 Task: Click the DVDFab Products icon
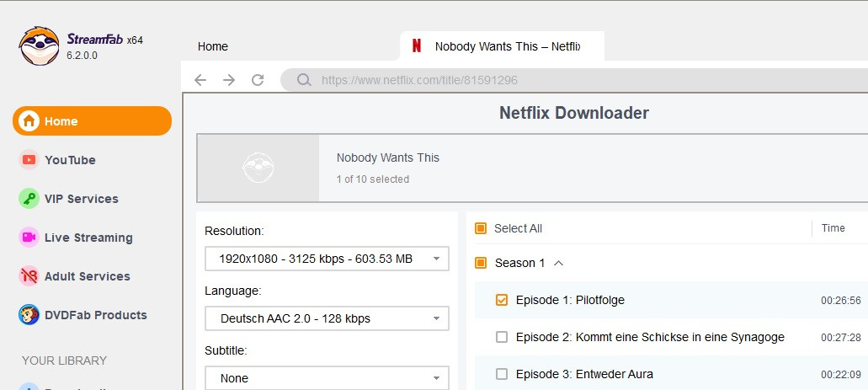pos(29,315)
